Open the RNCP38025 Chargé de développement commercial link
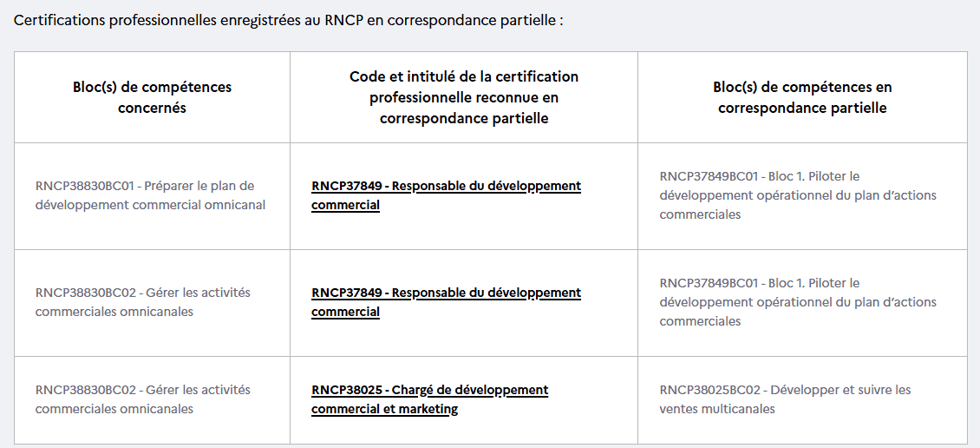980x448 pixels. pyautogui.click(x=429, y=390)
